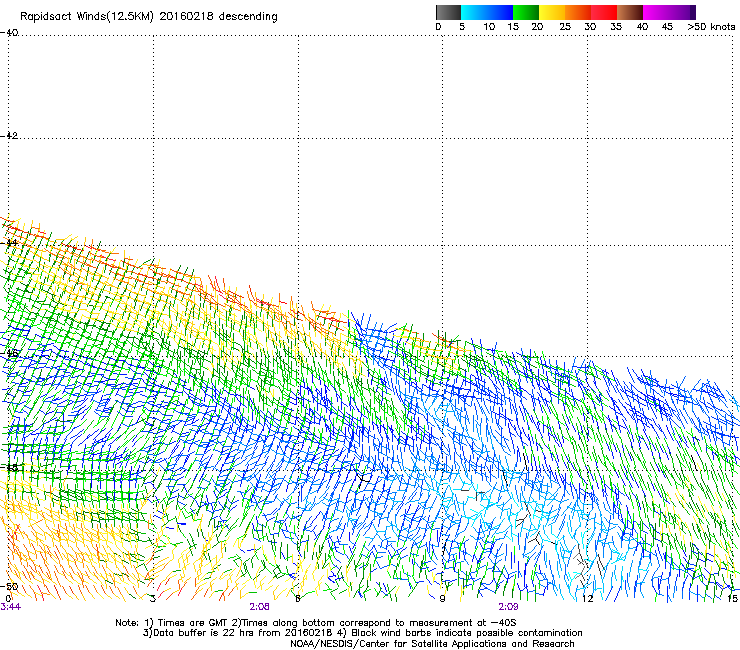Click the title text 'Rapidscat Winds(12.5KM)'
740x650 pixels.
pos(87,17)
